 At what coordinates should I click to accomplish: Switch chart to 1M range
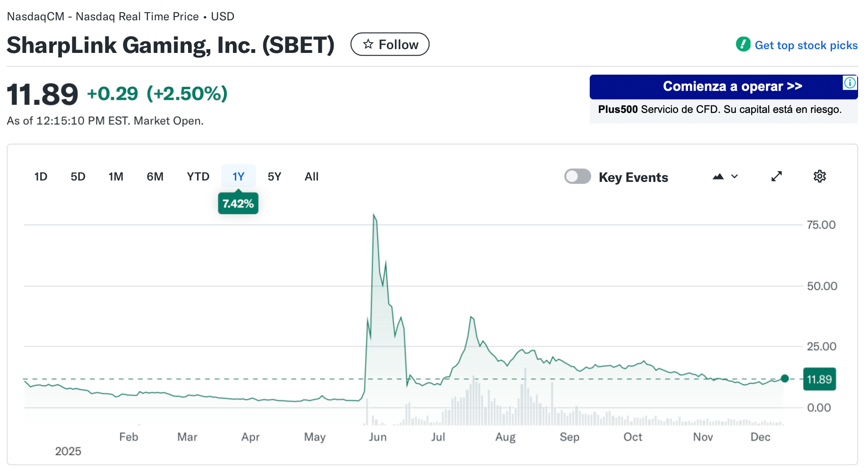116,177
